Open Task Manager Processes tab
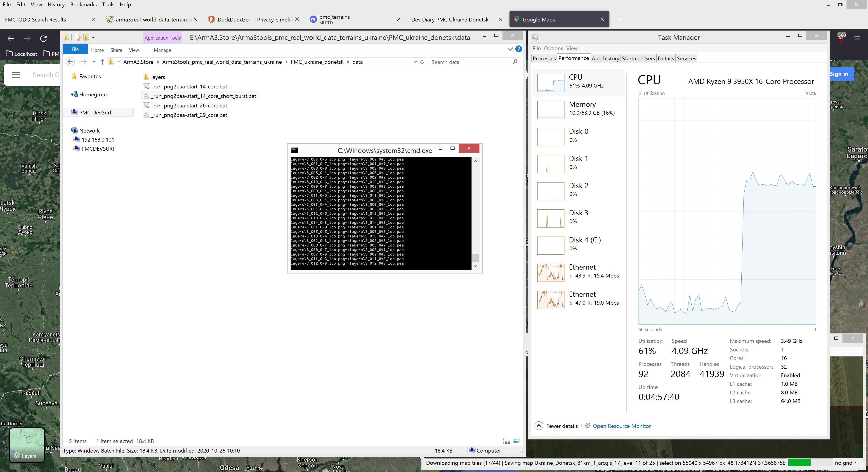 [544, 58]
